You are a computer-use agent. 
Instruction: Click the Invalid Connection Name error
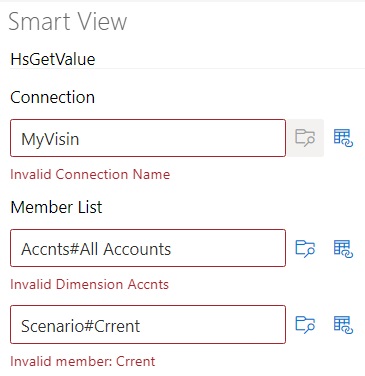[90, 174]
